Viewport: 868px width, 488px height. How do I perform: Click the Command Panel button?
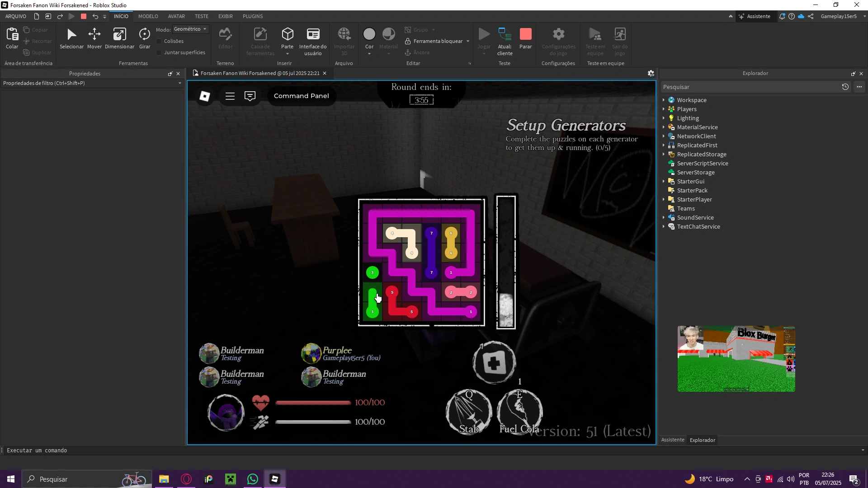coord(301,96)
